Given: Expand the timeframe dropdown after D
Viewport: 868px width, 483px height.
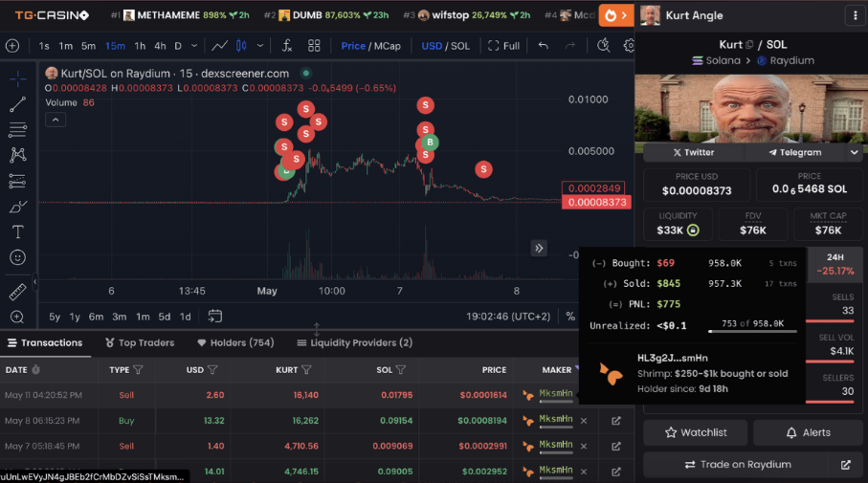Looking at the screenshot, I should pos(193,46).
